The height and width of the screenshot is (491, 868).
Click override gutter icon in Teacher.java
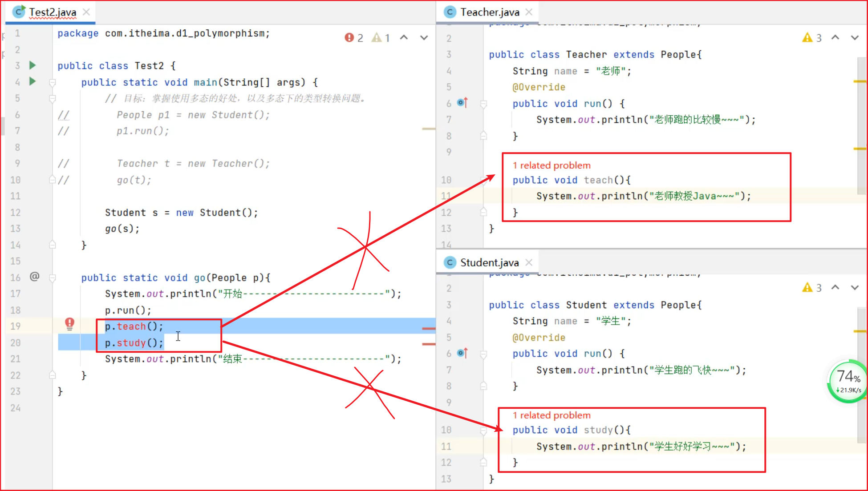pyautogui.click(x=462, y=103)
